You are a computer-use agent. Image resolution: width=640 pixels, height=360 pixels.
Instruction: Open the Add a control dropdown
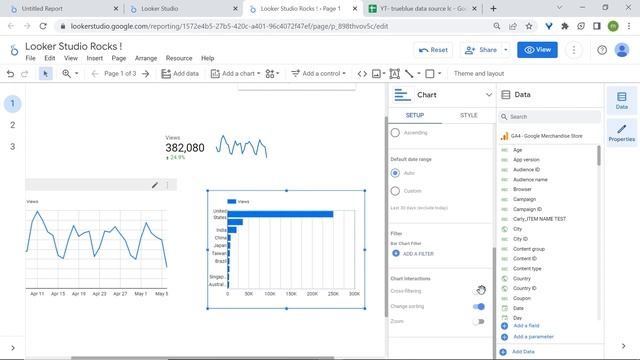click(318, 74)
